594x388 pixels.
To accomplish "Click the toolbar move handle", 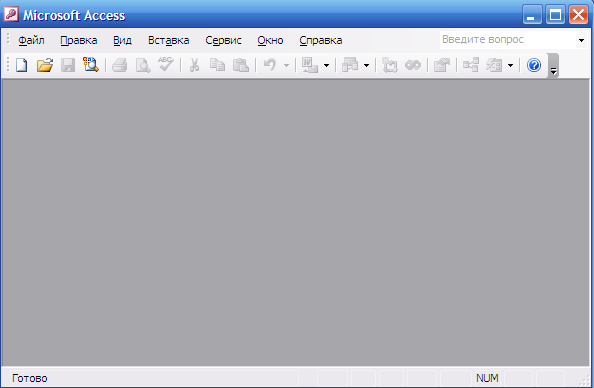I will point(8,65).
